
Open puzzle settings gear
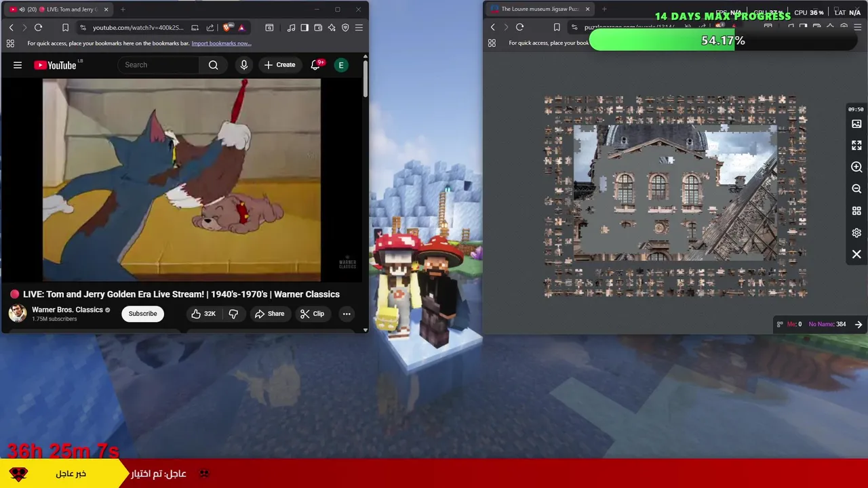(x=856, y=232)
